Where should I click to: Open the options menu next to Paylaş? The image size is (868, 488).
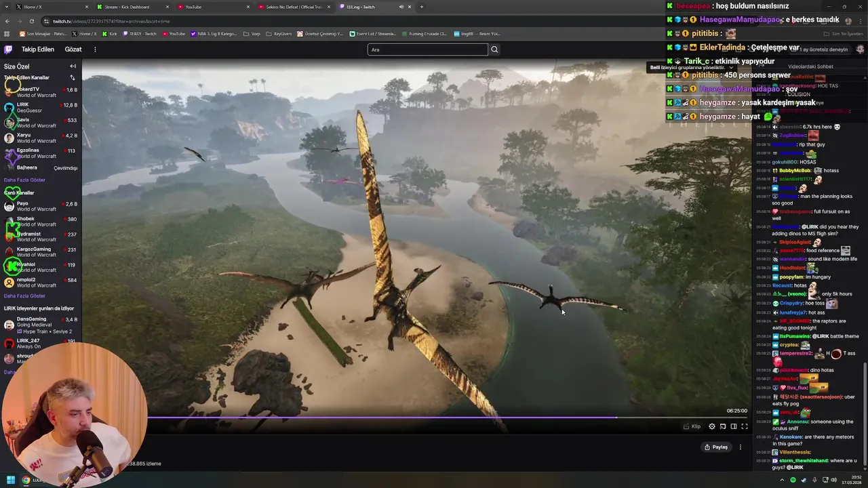coord(741,447)
